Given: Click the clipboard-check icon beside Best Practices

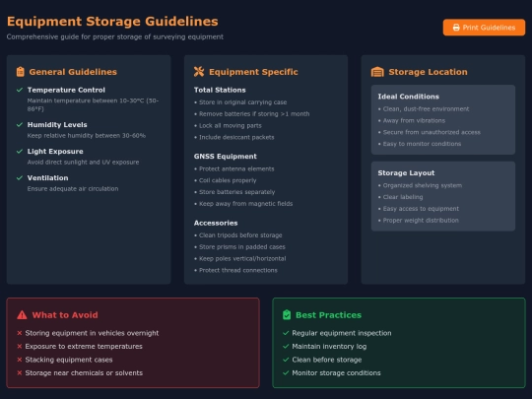Looking at the screenshot, I should tap(287, 315).
